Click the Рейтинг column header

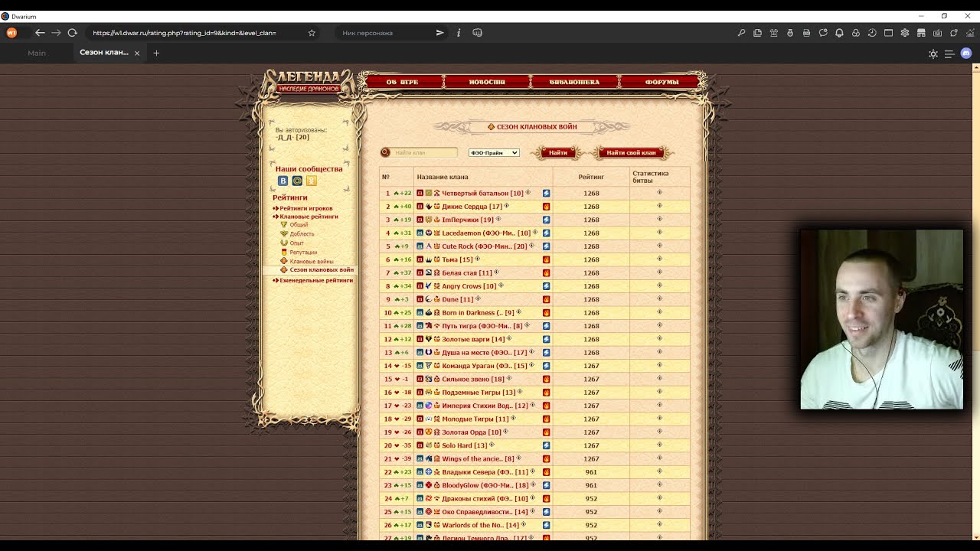591,177
